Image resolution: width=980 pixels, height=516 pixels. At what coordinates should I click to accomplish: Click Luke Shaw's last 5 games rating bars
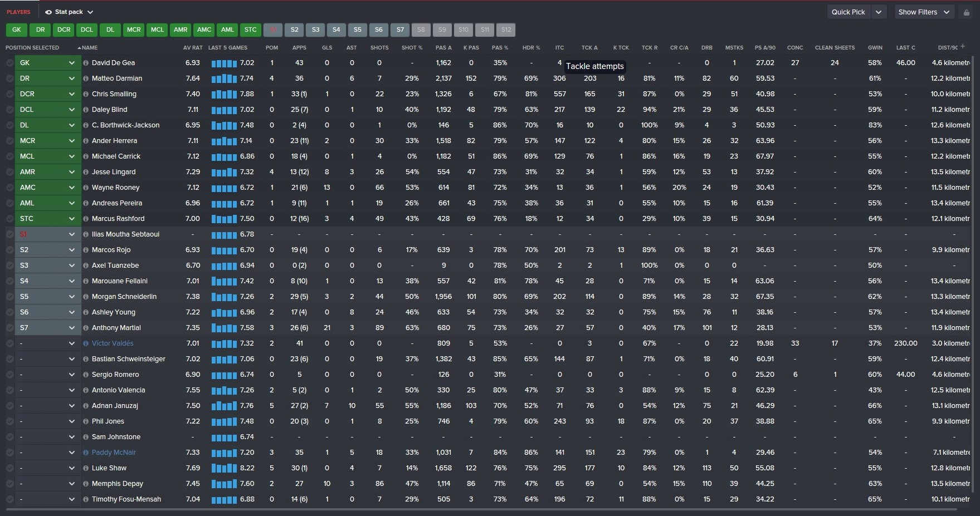click(225, 468)
